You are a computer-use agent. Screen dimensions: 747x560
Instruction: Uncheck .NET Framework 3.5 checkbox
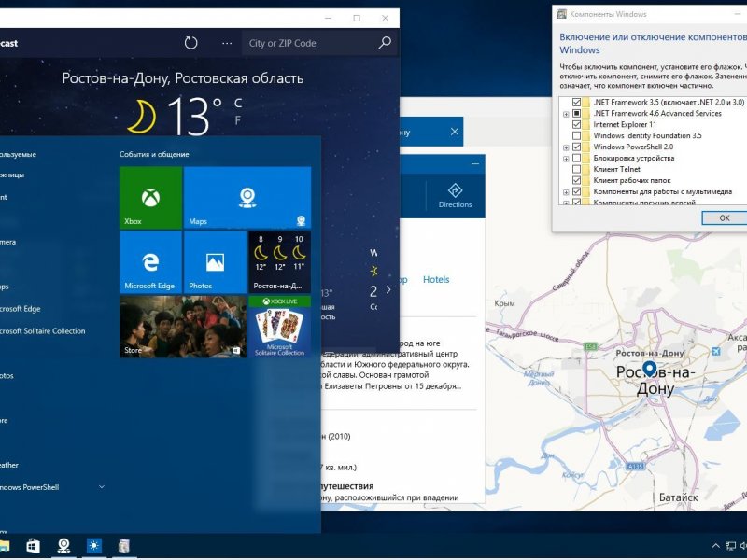(576, 102)
